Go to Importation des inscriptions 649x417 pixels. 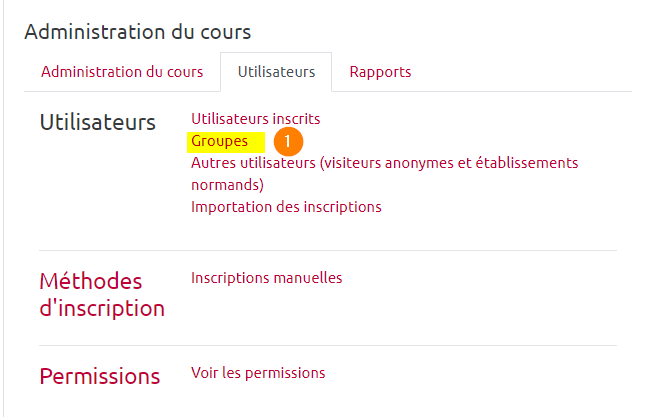pos(286,207)
